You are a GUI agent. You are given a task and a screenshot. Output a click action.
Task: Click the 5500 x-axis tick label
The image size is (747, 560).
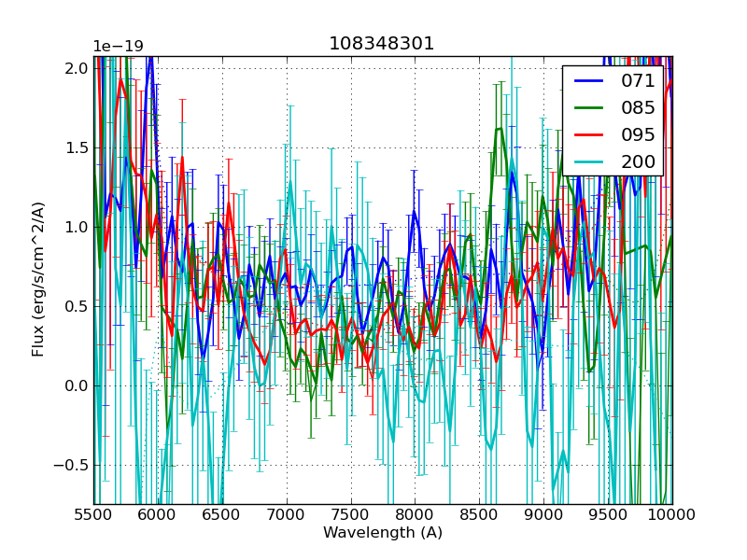[x=93, y=515]
